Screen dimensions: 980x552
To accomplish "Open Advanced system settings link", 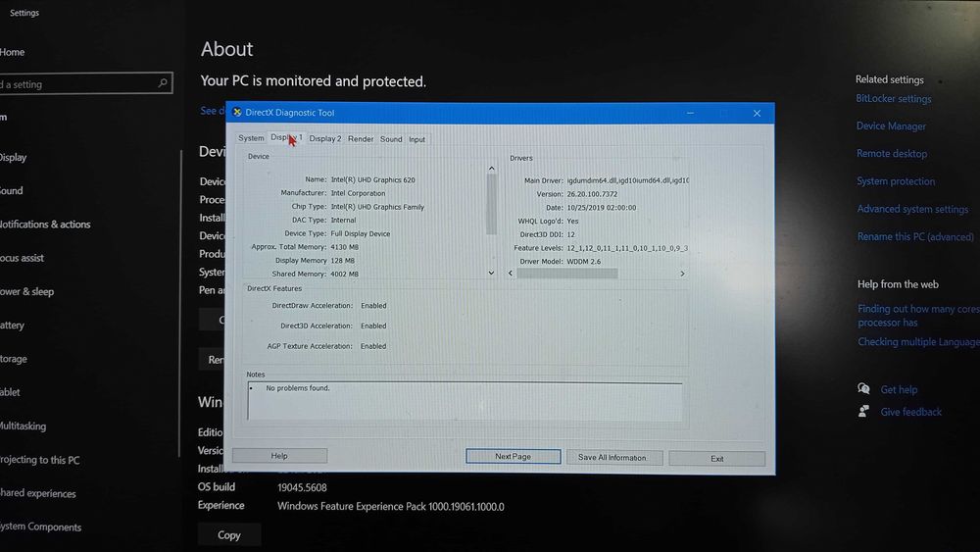I will [912, 209].
